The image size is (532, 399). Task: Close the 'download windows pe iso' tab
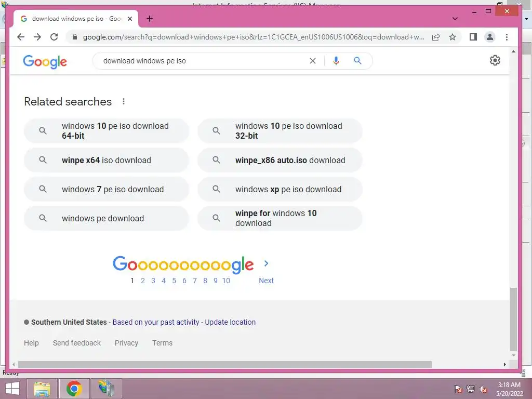(x=129, y=19)
